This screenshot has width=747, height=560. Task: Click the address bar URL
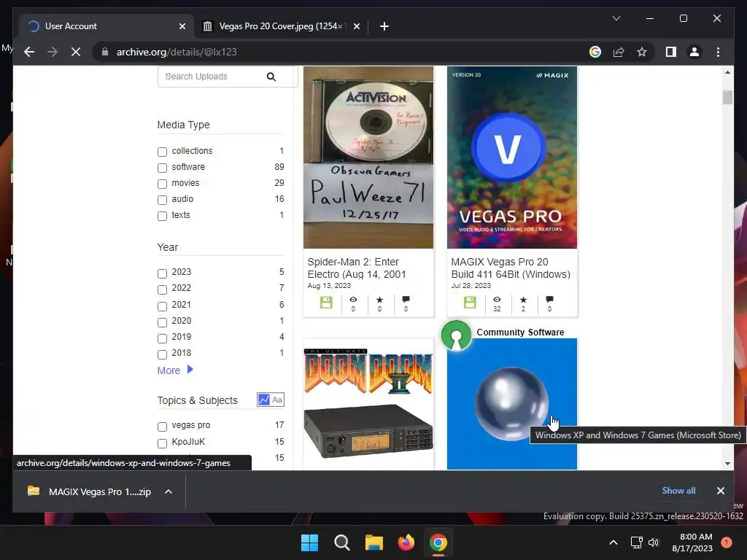[177, 52]
